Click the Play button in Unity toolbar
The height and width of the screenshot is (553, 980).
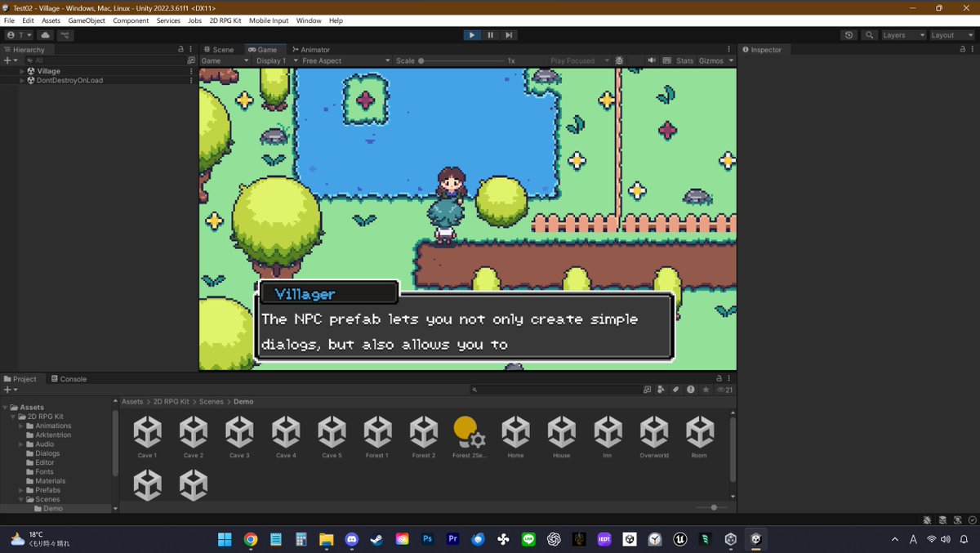pos(472,35)
